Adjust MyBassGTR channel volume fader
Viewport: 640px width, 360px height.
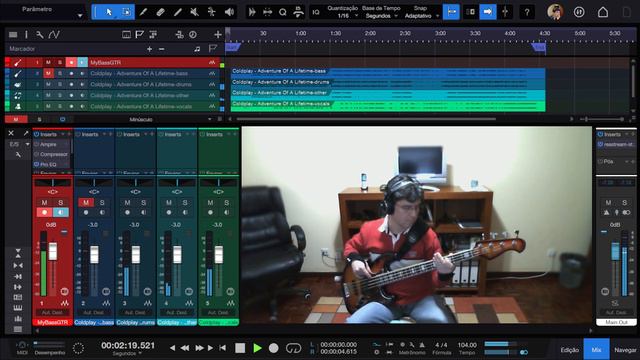pyautogui.click(x=53, y=251)
